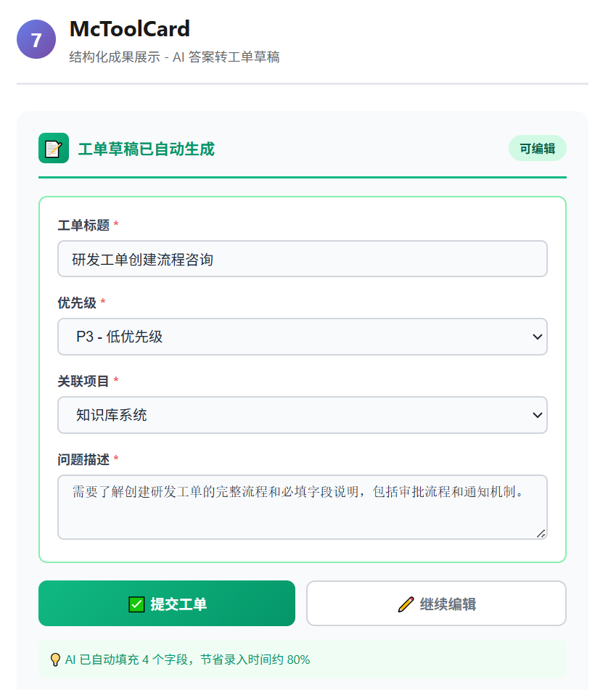This screenshot has height=690, width=616.
Task: Click the 继续编辑 button
Action: click(x=435, y=603)
